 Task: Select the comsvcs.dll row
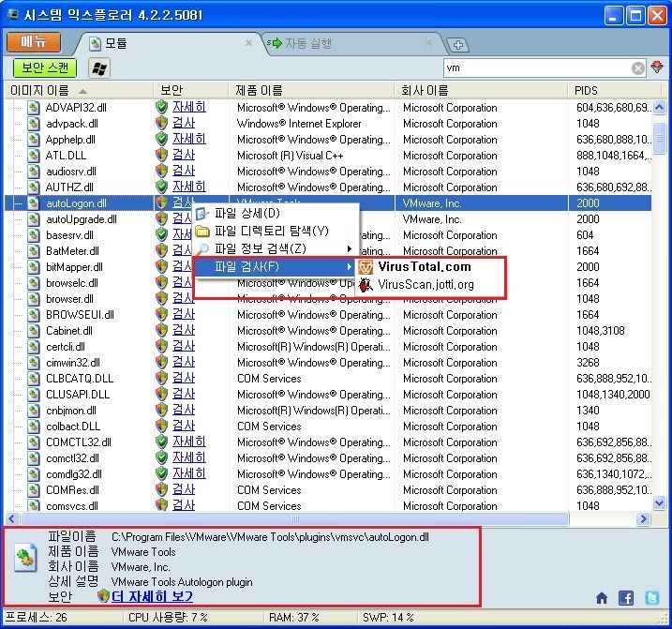[328, 506]
